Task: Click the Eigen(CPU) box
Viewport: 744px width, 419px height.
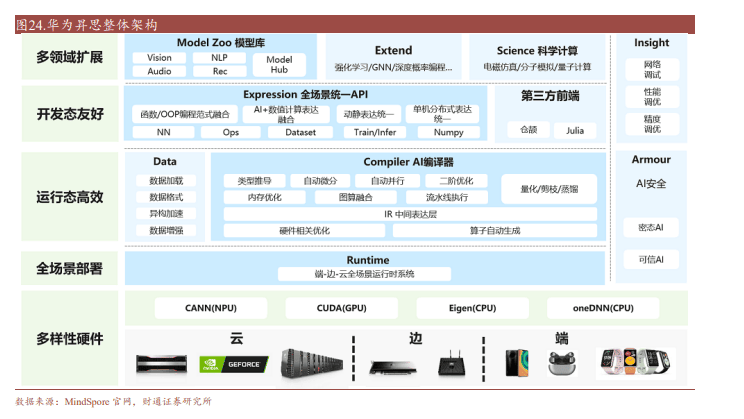Action: (x=473, y=308)
